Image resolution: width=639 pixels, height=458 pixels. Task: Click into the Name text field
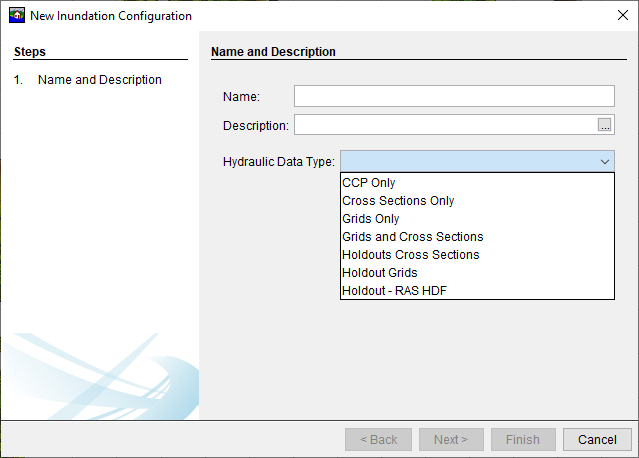coord(454,96)
